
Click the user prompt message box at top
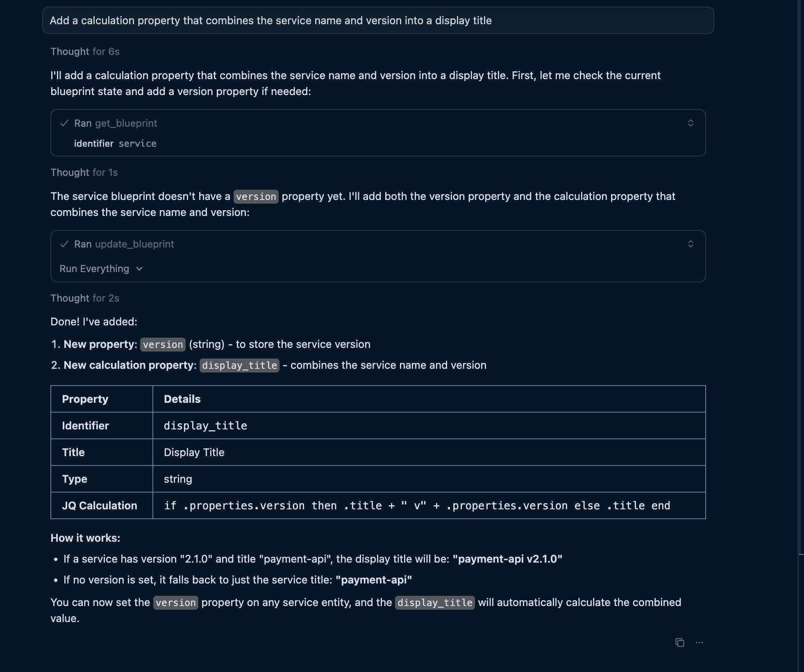coord(378,20)
